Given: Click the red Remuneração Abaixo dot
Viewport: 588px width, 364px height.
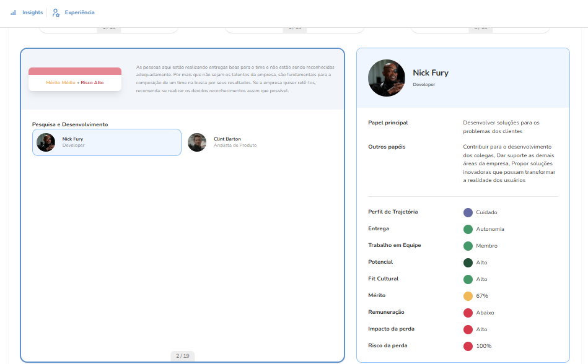Looking at the screenshot, I should 468,313.
